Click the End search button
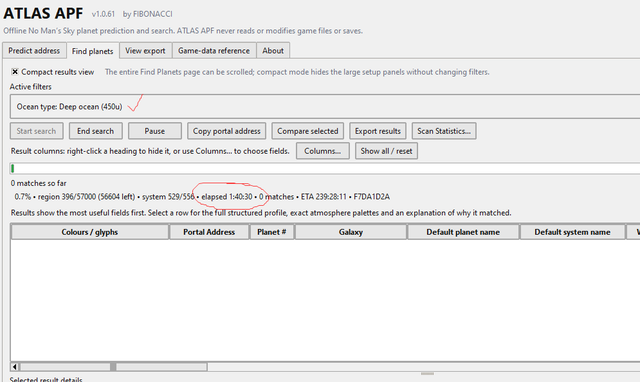This screenshot has height=382, width=640. tap(96, 131)
